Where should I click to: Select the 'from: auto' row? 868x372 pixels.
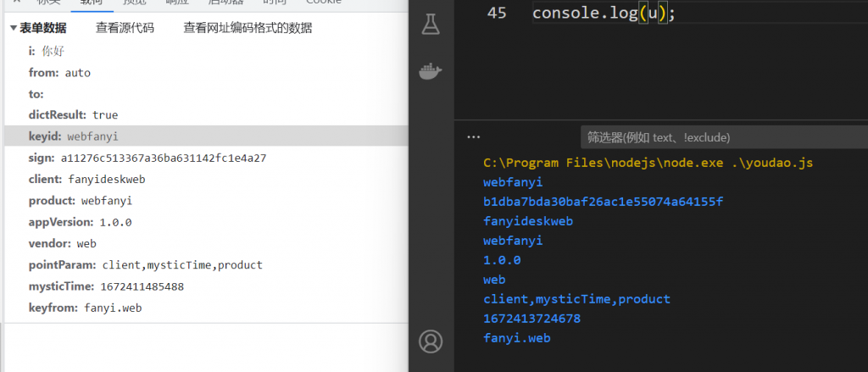click(x=206, y=73)
